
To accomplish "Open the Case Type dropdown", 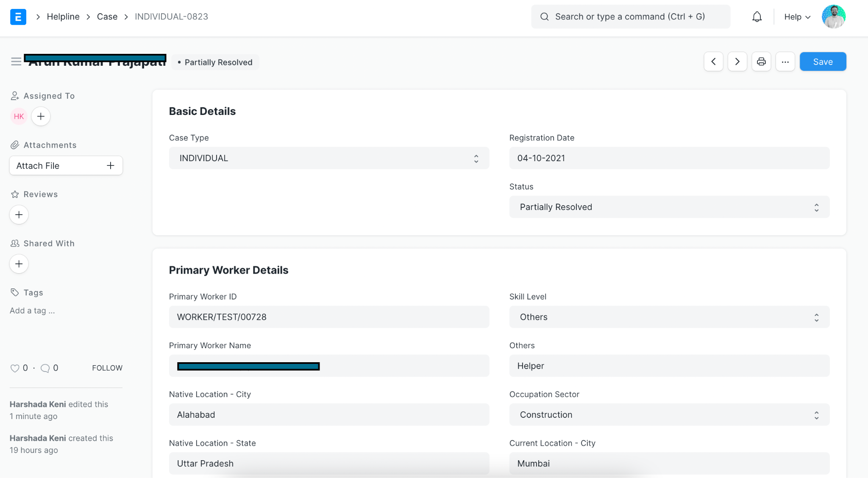I will [329, 158].
